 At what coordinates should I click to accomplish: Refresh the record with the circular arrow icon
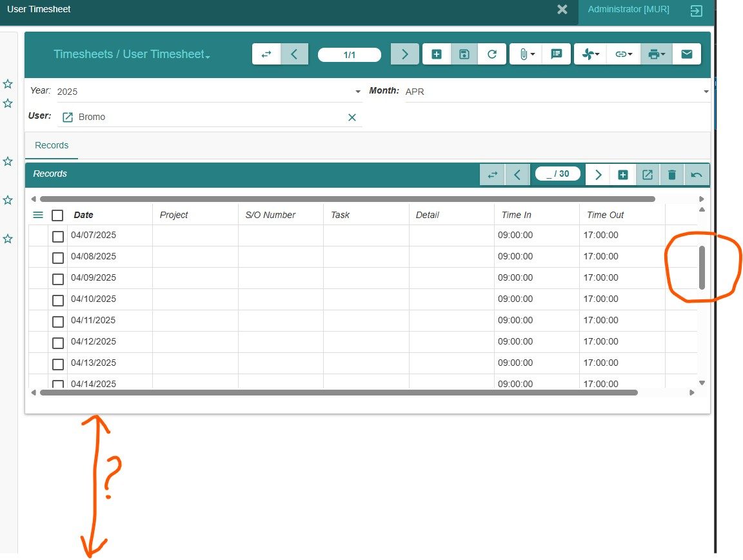492,54
